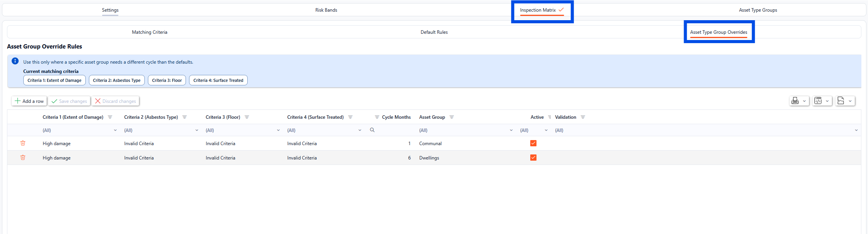Open filter menu icon for Asset Group column
Image resolution: width=868 pixels, height=234 pixels.
point(452,117)
